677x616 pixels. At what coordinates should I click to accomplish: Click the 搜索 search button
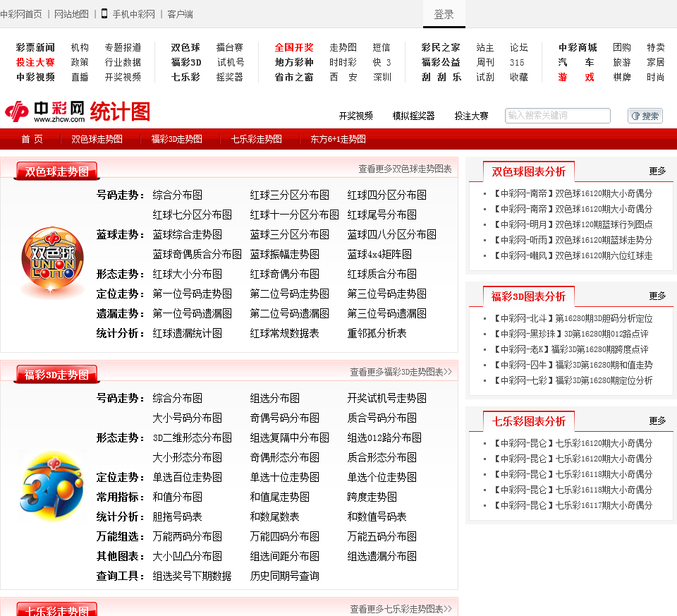tap(645, 116)
